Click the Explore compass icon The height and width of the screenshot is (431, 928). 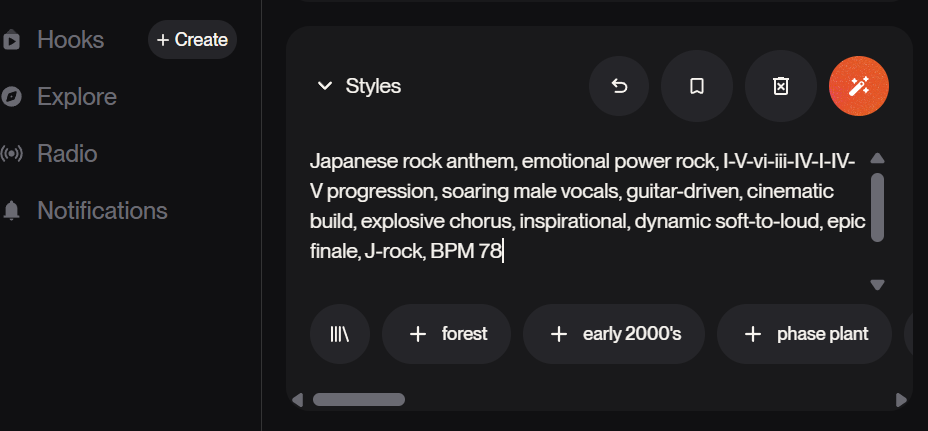[12, 97]
